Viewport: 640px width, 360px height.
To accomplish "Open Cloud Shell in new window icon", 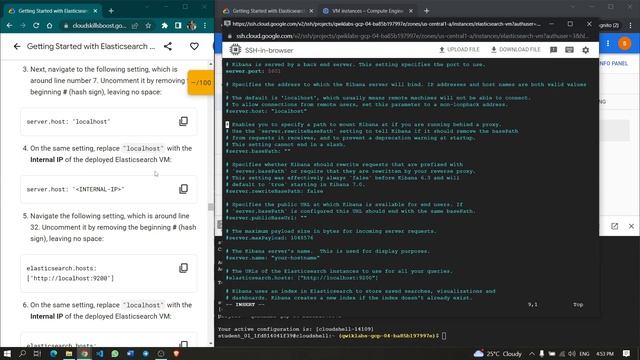I will [614, 226].
